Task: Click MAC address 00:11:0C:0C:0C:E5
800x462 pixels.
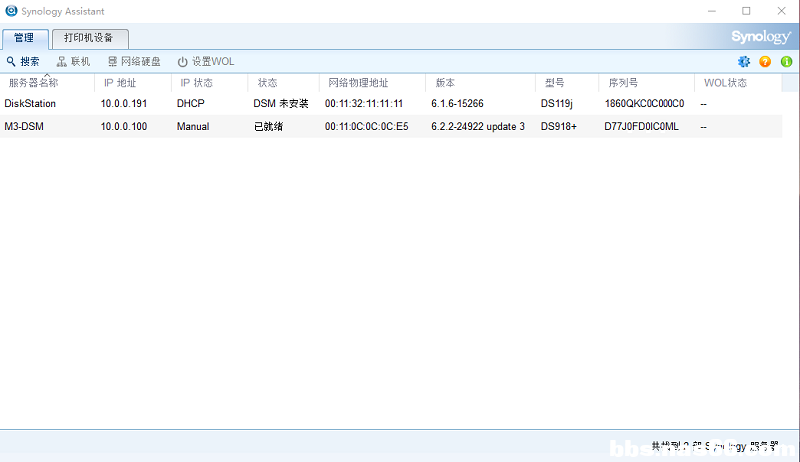Action: coord(366,126)
